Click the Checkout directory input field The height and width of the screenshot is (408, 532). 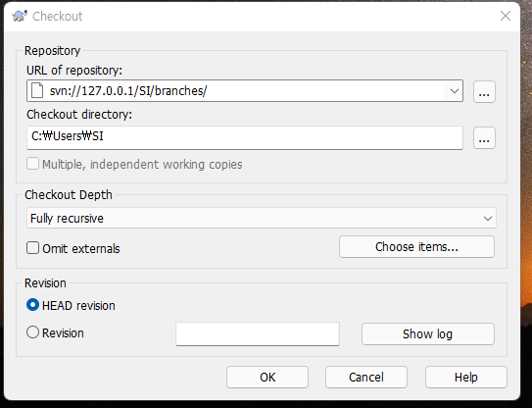click(x=245, y=137)
